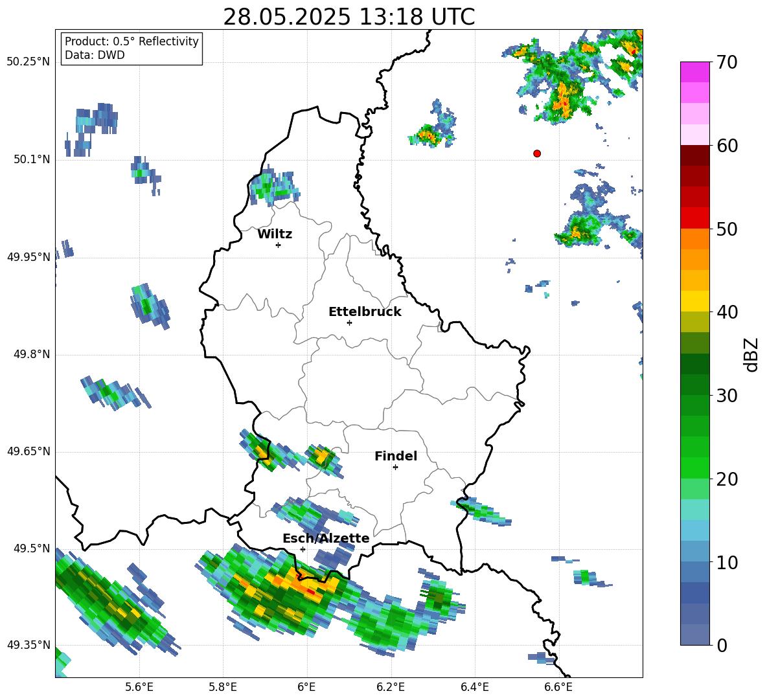Select the Wiltz label

pos(275,234)
